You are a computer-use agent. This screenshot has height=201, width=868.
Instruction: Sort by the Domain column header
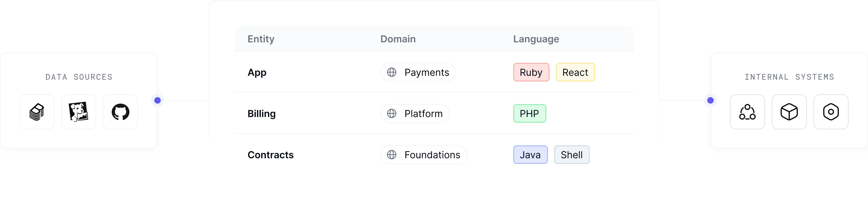pos(398,39)
